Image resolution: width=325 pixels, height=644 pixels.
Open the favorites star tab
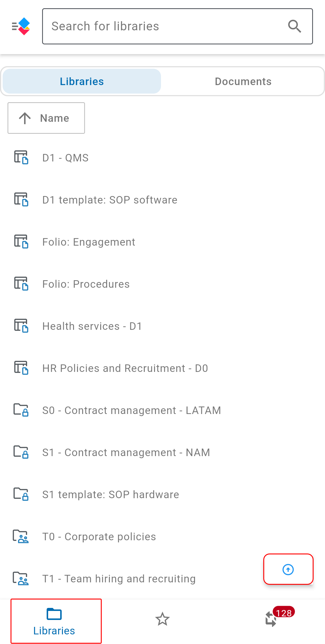(162, 619)
